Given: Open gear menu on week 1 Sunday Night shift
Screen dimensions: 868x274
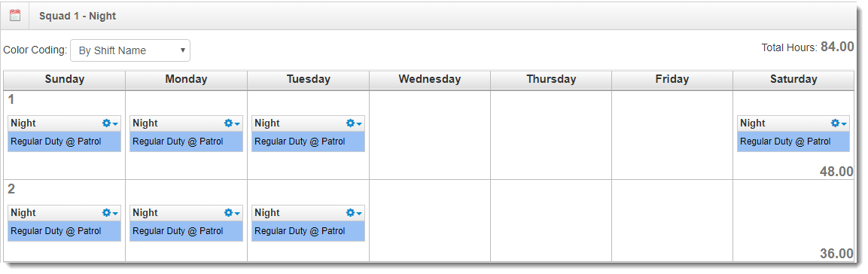Looking at the screenshot, I should pyautogui.click(x=110, y=123).
